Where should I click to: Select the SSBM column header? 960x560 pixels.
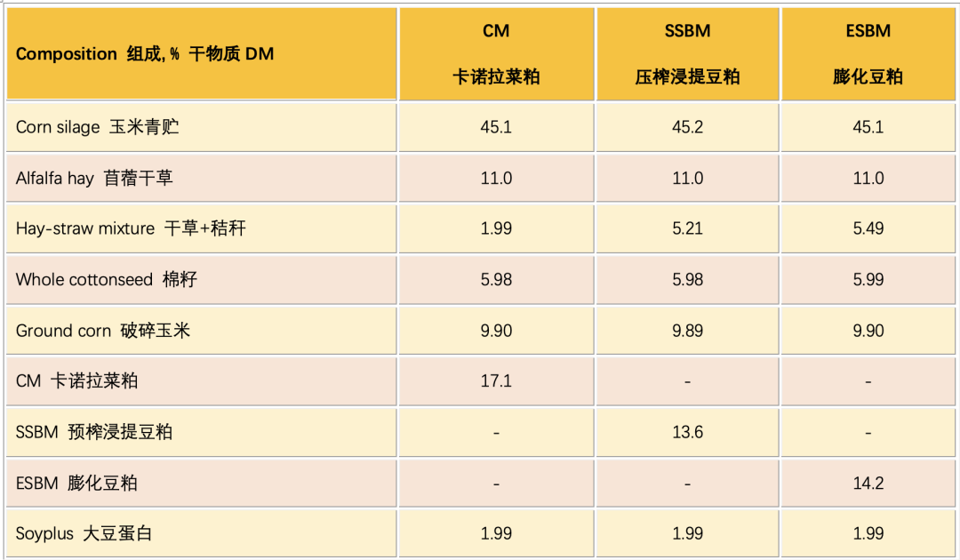click(687, 54)
